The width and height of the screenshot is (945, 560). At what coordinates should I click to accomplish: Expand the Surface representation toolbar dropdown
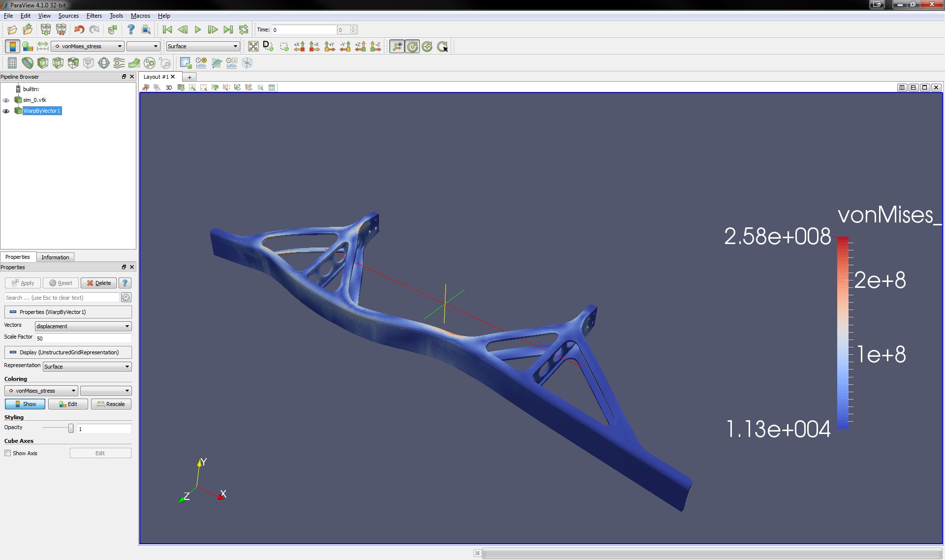pyautogui.click(x=202, y=46)
